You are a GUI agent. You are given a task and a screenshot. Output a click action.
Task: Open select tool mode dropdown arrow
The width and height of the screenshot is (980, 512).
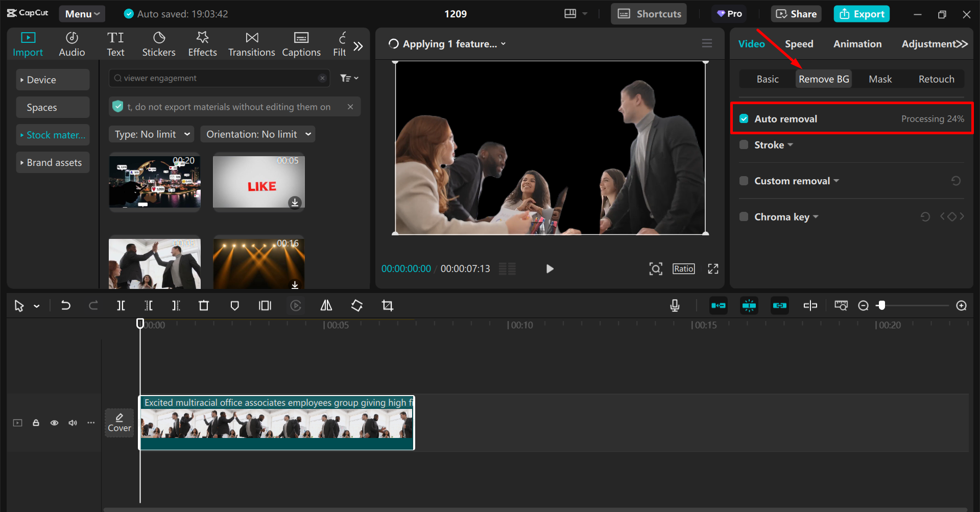click(37, 306)
